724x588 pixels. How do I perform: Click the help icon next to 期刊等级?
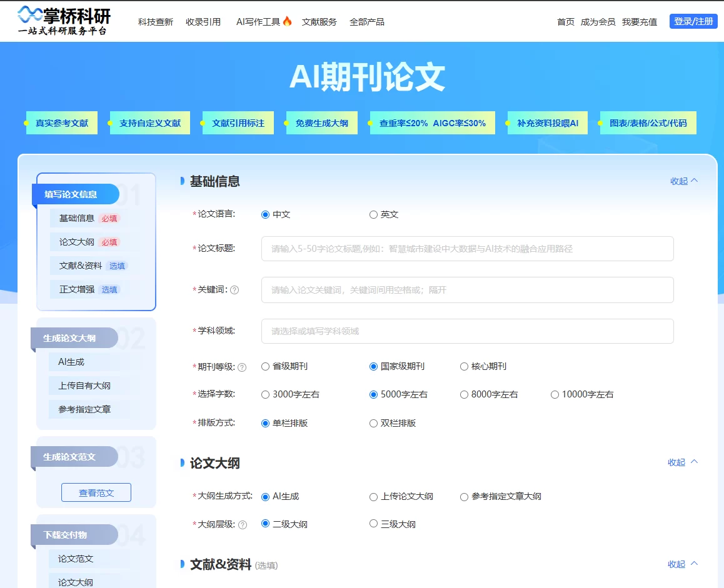242,367
